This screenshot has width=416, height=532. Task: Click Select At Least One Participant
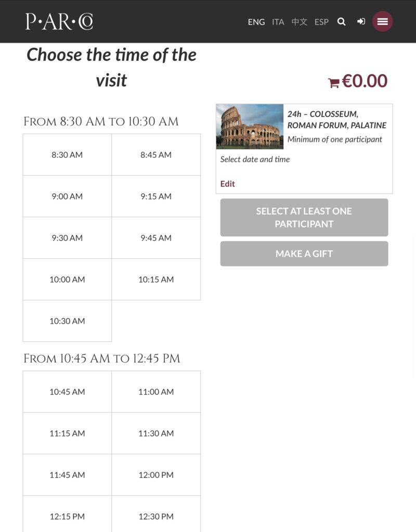pyautogui.click(x=304, y=218)
